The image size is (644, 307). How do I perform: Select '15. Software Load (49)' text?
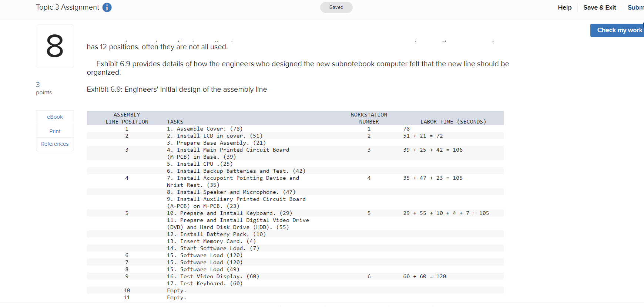203,269
